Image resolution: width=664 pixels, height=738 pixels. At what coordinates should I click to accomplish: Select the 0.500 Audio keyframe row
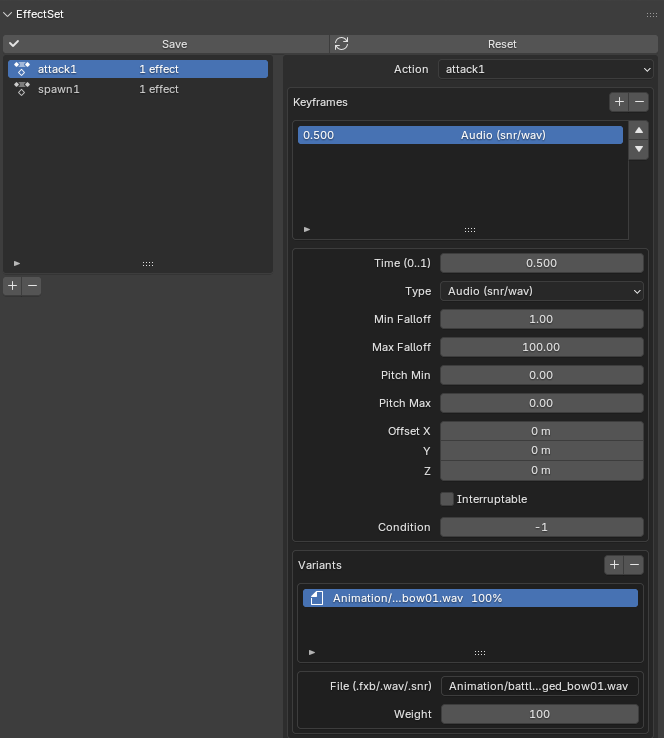click(460, 135)
